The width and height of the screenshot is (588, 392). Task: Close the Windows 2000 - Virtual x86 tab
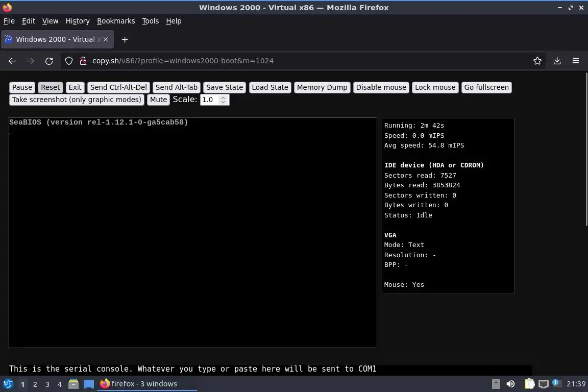pyautogui.click(x=106, y=39)
